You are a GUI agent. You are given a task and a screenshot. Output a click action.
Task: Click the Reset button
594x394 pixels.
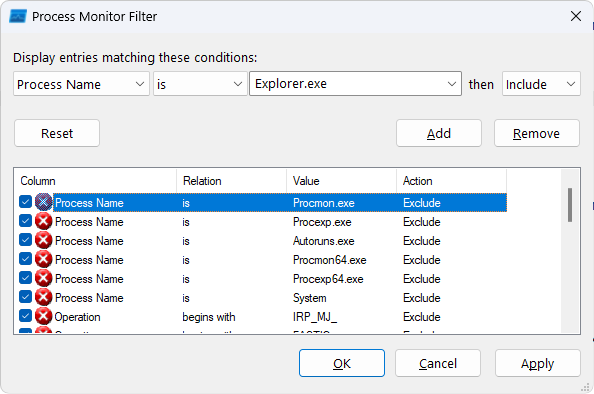(57, 133)
